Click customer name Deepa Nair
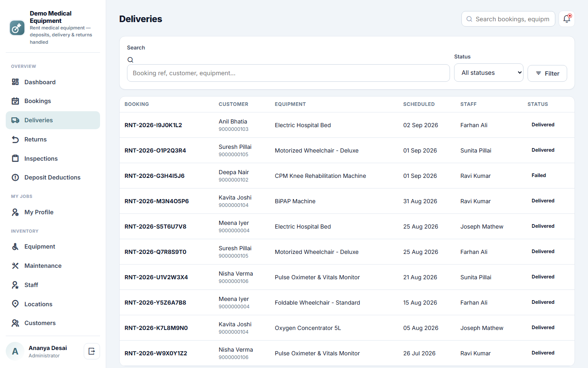Screen dimensions: 588x368 pyautogui.click(x=234, y=172)
